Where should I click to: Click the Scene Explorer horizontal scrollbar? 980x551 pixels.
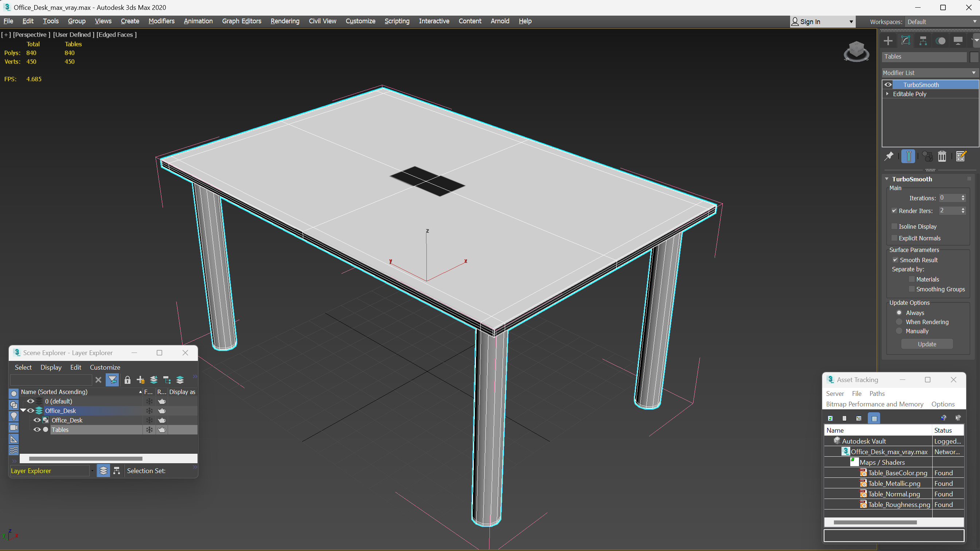point(86,458)
